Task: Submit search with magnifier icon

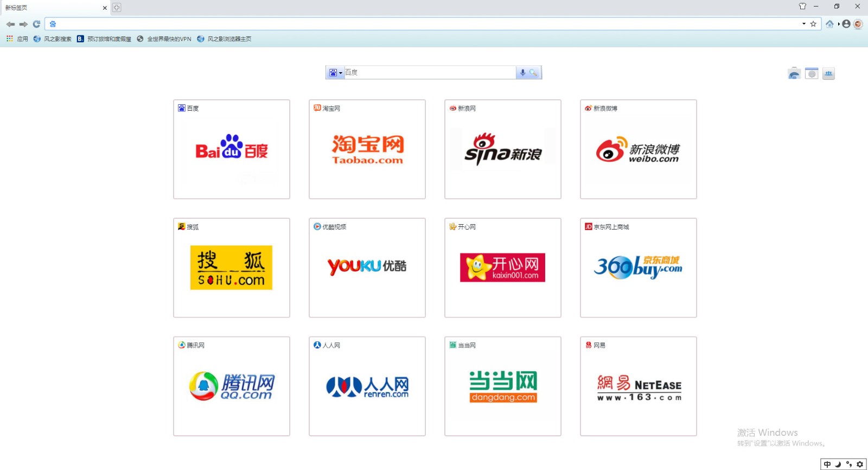Action: pos(533,73)
